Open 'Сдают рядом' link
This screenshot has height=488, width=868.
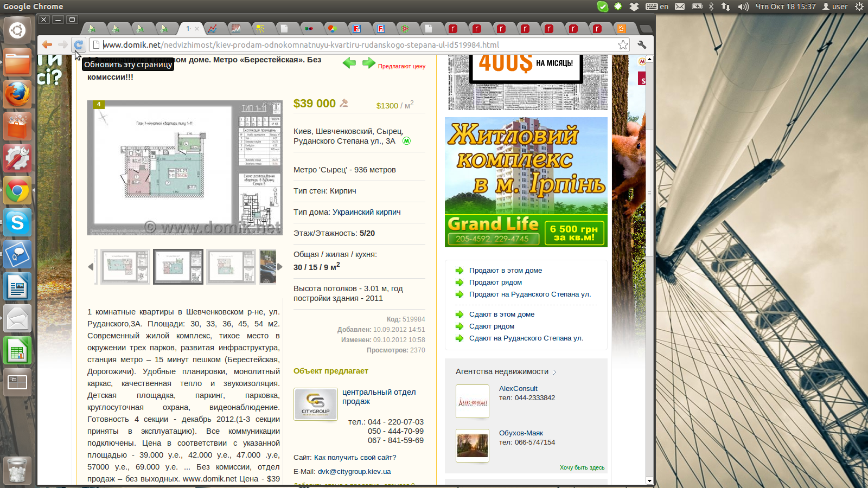tap(492, 326)
